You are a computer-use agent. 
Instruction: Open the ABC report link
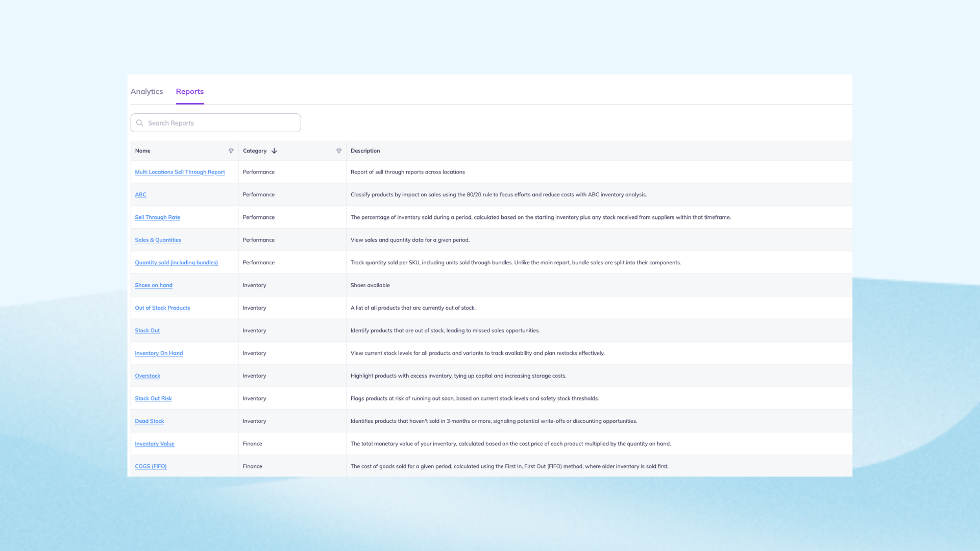140,195
